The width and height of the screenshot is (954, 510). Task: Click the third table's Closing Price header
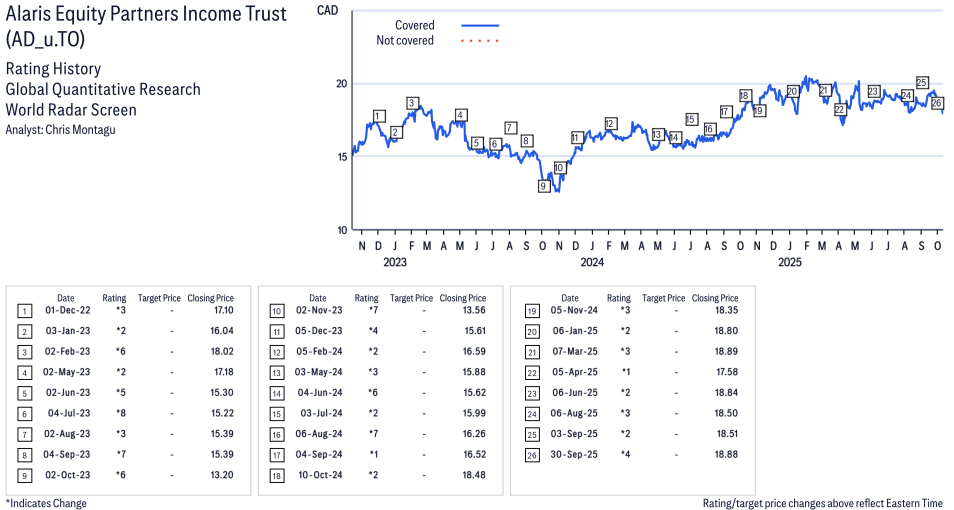point(715,298)
